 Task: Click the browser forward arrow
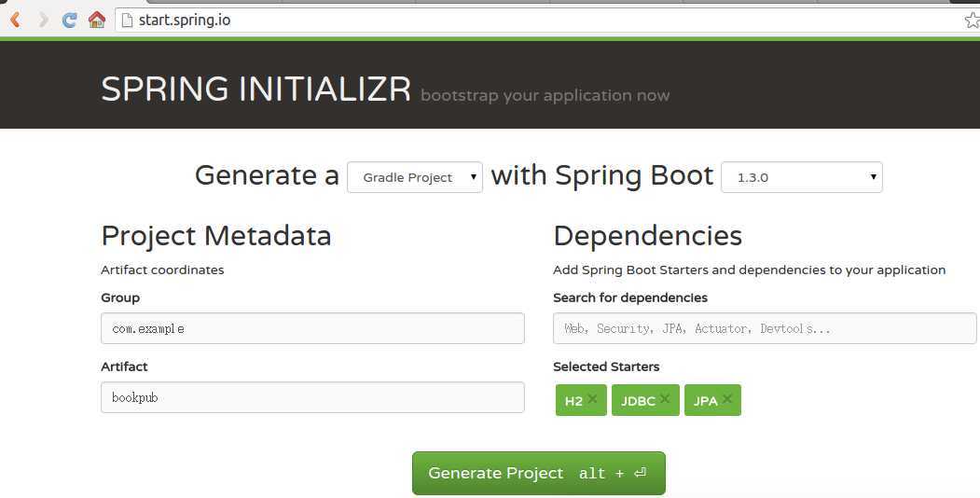click(x=44, y=20)
